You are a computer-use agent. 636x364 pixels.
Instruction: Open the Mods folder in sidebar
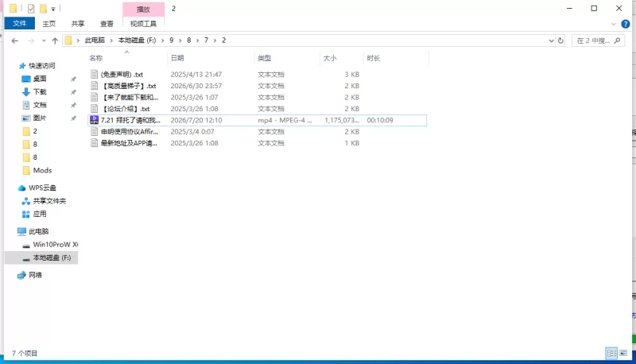coord(42,170)
